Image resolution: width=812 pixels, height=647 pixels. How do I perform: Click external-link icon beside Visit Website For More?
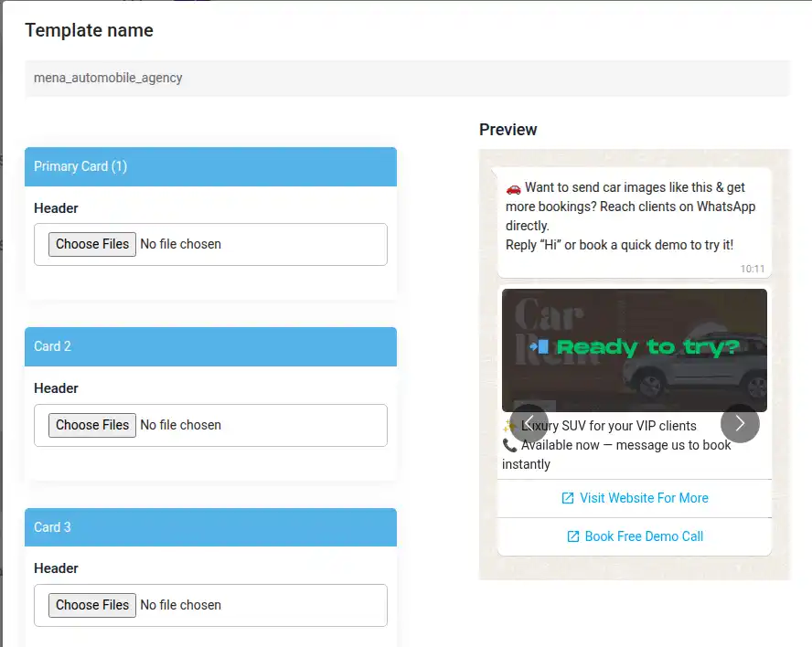pyautogui.click(x=568, y=498)
